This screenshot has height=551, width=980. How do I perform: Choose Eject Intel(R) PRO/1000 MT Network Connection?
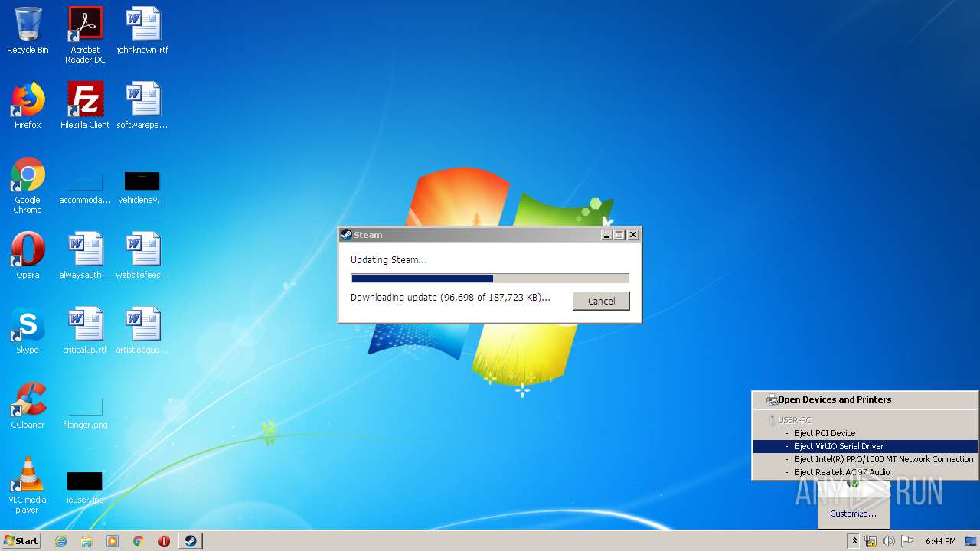865,459
